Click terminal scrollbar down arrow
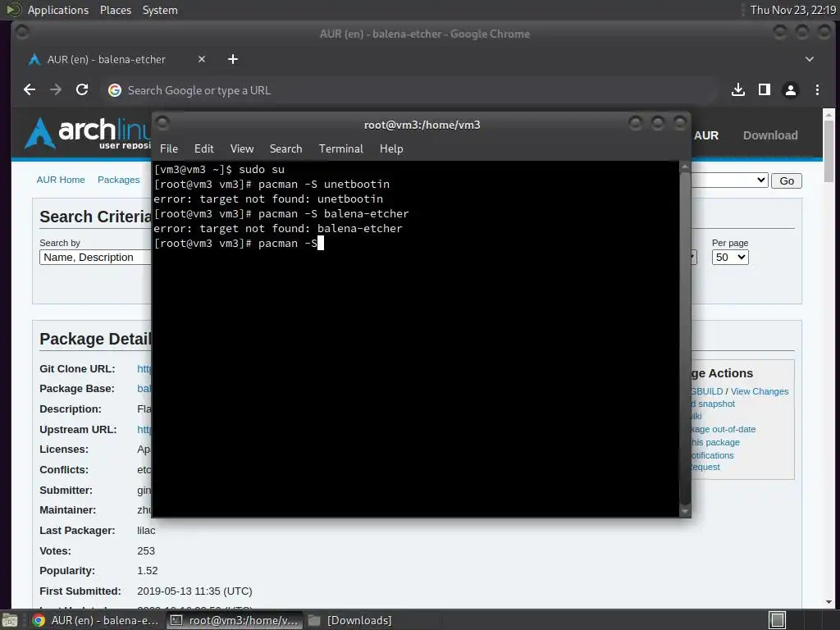The height and width of the screenshot is (630, 840). (685, 511)
